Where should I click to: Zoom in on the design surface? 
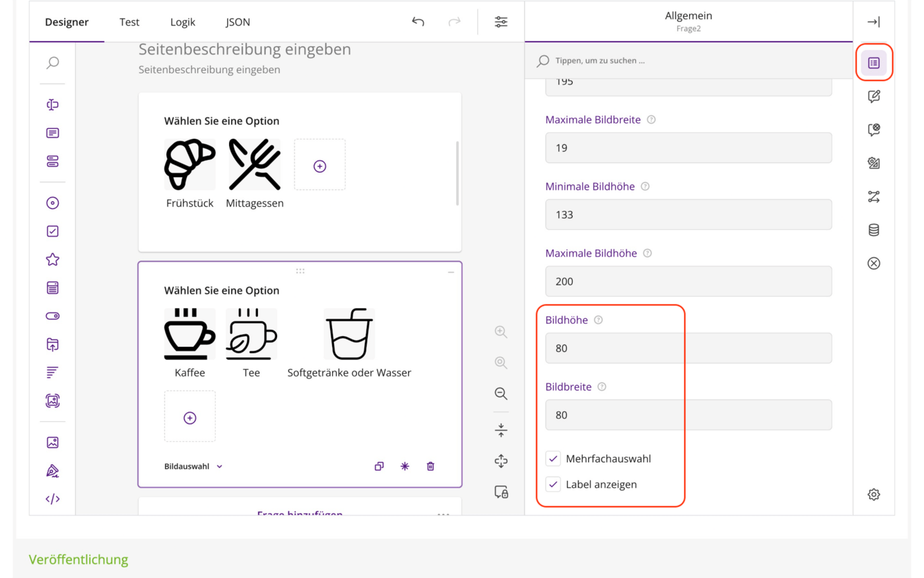501,332
